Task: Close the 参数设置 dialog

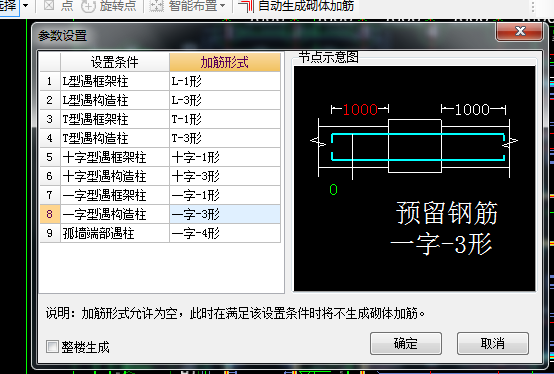Action: (x=519, y=31)
